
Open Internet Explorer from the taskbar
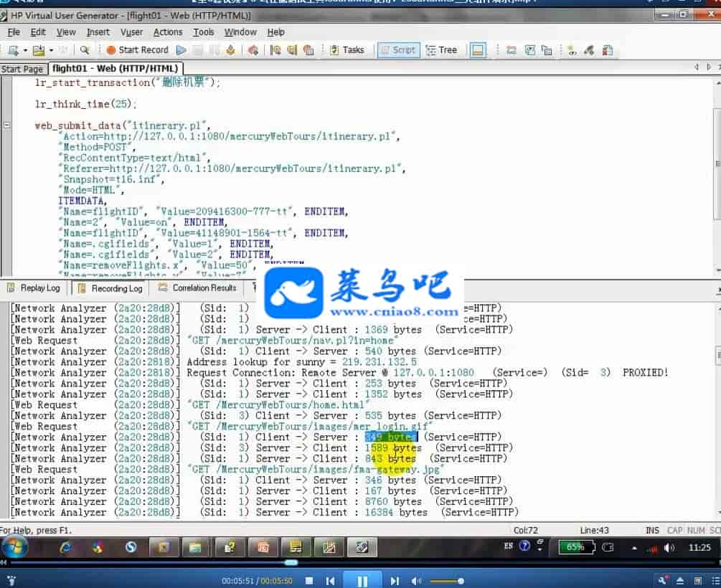[x=66, y=548]
